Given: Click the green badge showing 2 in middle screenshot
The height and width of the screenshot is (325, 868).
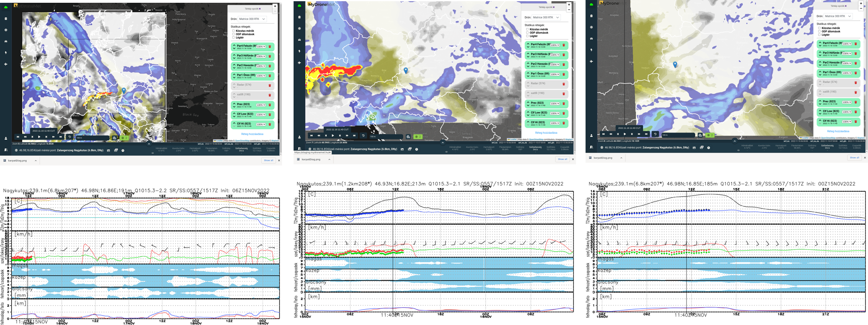Looking at the screenshot, I should point(418,137).
